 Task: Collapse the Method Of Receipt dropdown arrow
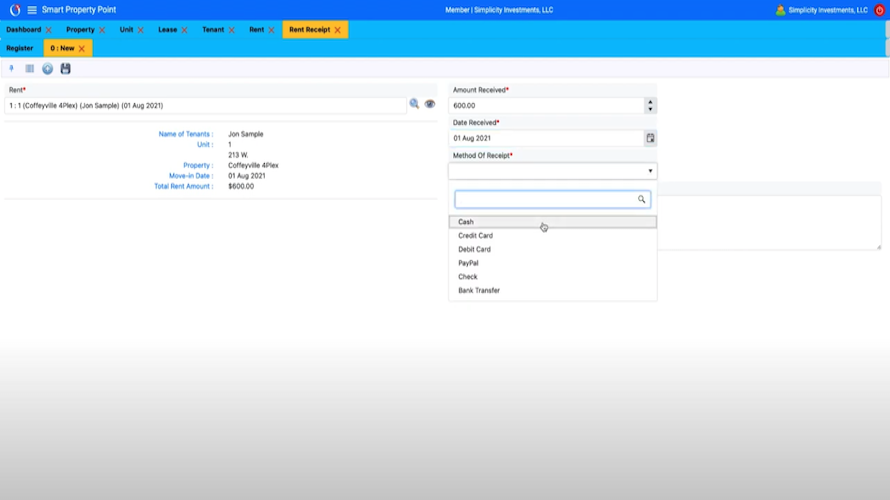pos(650,171)
